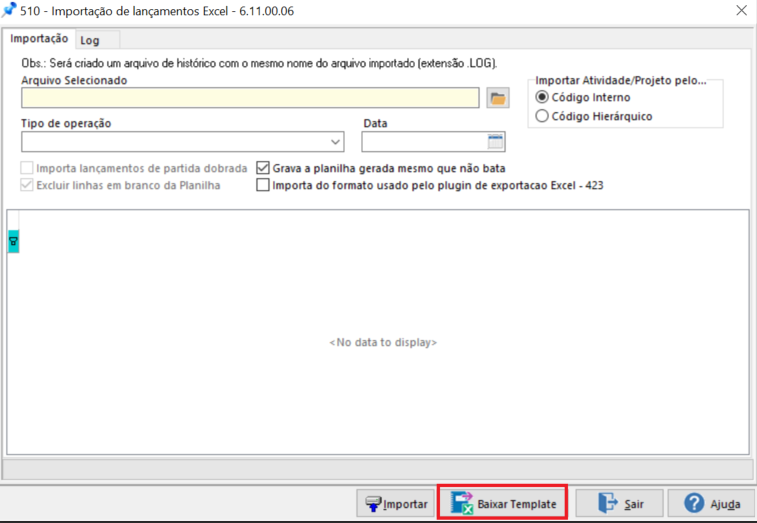Open the calendar icon in Data field
The width and height of the screenshot is (757, 523).
tap(495, 142)
